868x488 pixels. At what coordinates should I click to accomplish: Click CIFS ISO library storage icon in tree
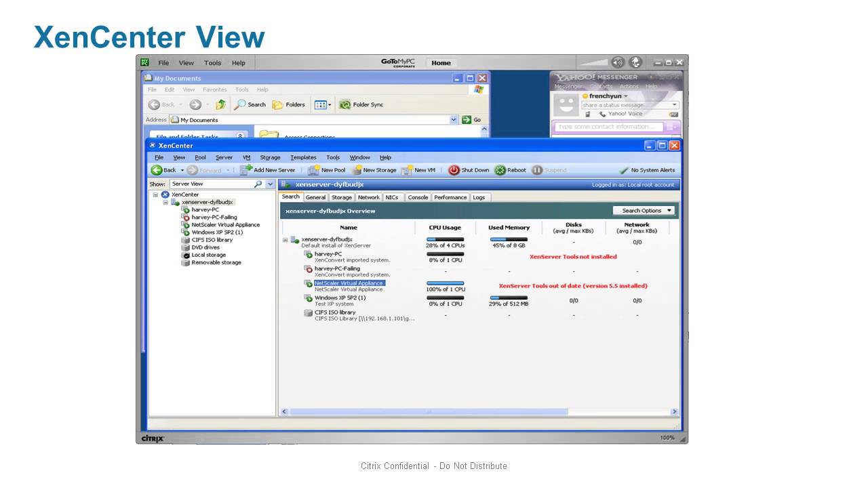pos(185,240)
